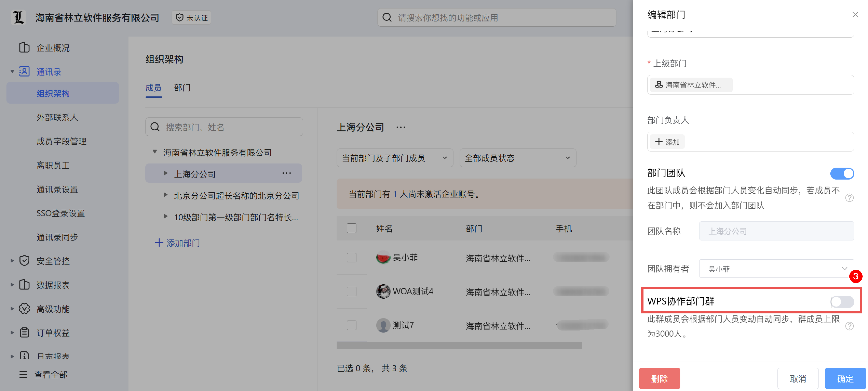Click the 企业概况 sidebar icon
The width and height of the screenshot is (868, 391).
tap(24, 48)
